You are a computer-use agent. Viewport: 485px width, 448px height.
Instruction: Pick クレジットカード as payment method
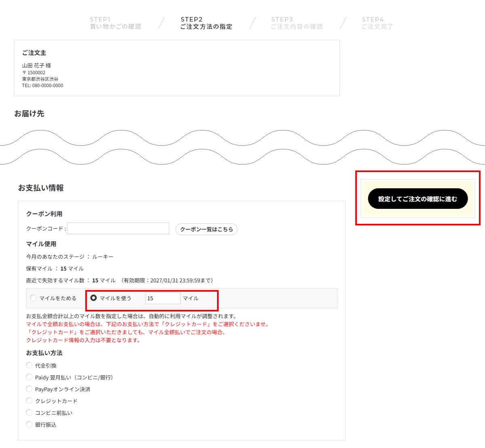(29, 401)
